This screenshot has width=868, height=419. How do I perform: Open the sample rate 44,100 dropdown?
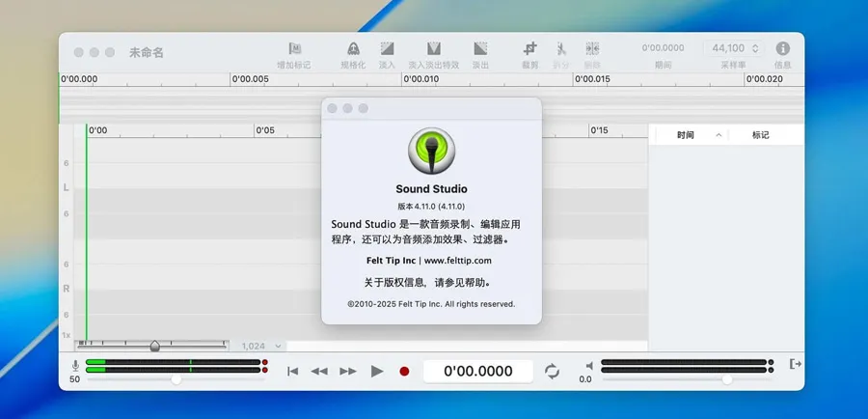pyautogui.click(x=735, y=48)
